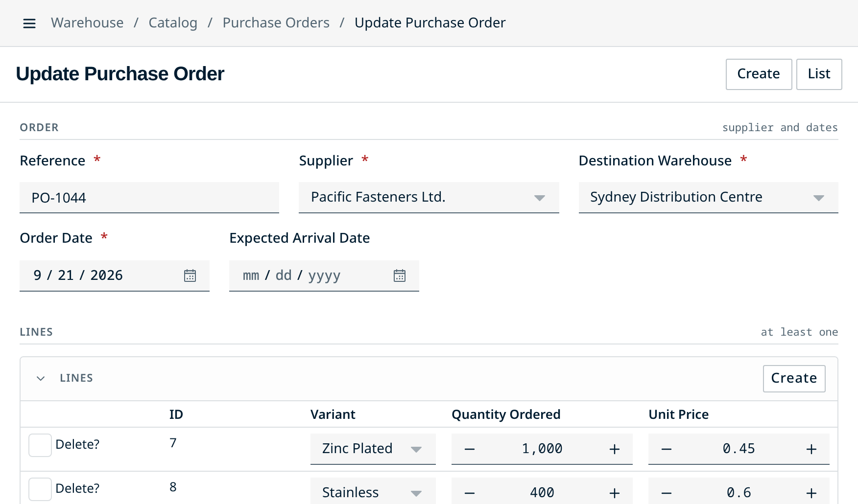Edit quantity value 1,000
Viewport: 858px width, 504px height.
pos(542,449)
